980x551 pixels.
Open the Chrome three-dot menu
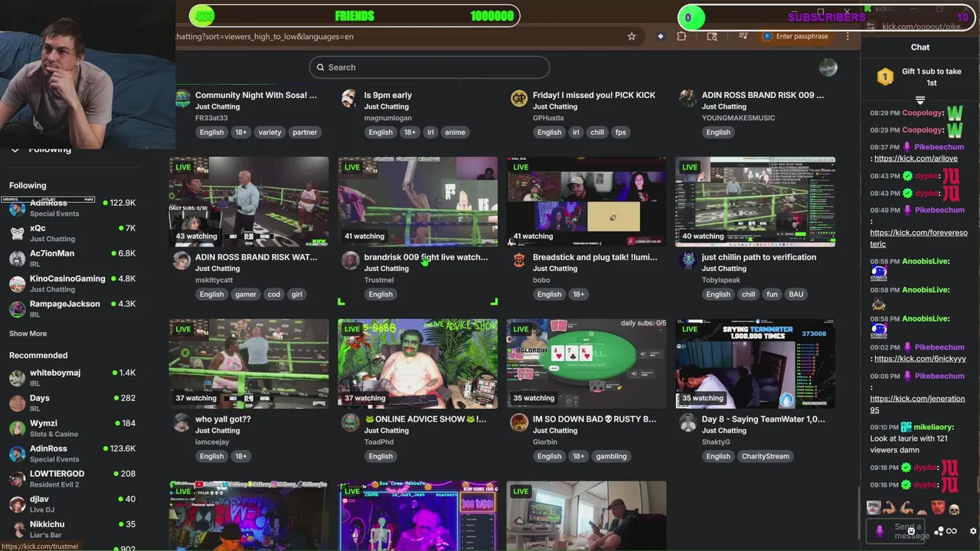pos(848,36)
